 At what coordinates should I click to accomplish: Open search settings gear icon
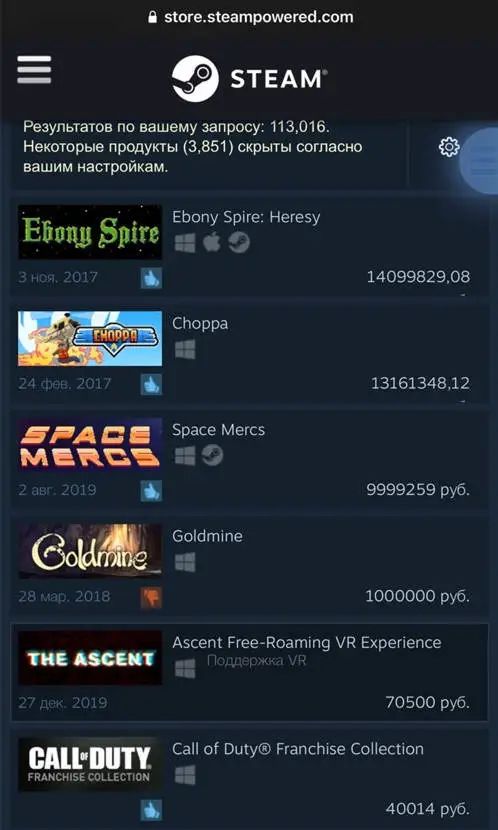(449, 147)
